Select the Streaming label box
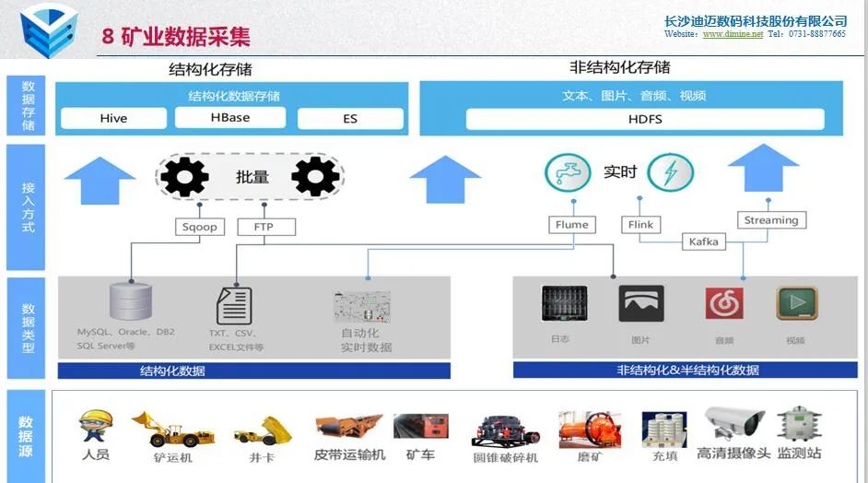868x483 pixels. [771, 220]
